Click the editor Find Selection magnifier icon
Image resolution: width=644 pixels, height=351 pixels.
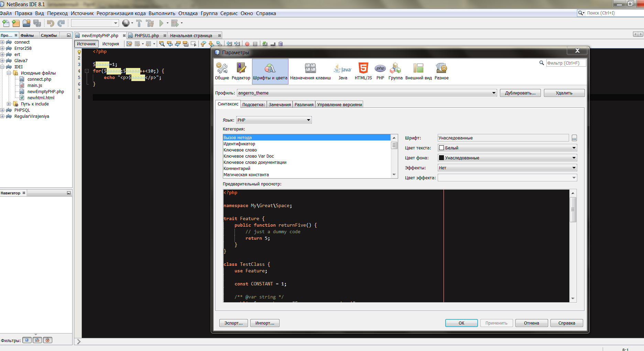pyautogui.click(x=162, y=44)
